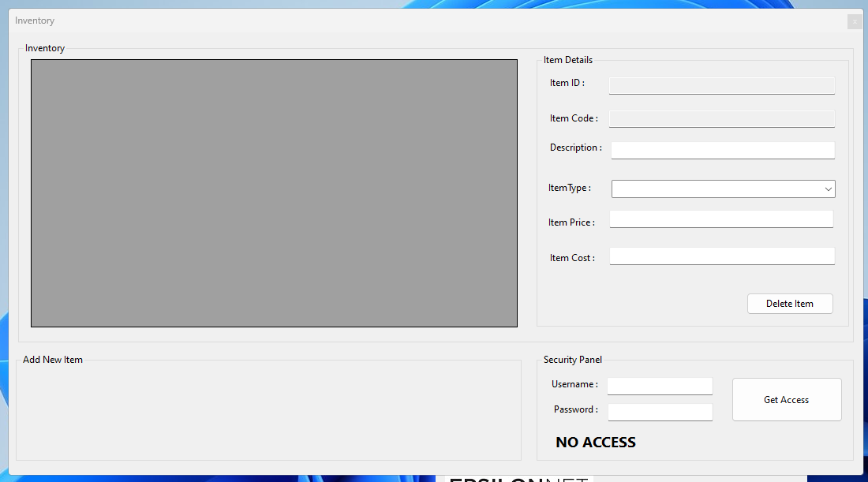This screenshot has width=868, height=482.
Task: Click the Item Price : label
Action: (571, 222)
